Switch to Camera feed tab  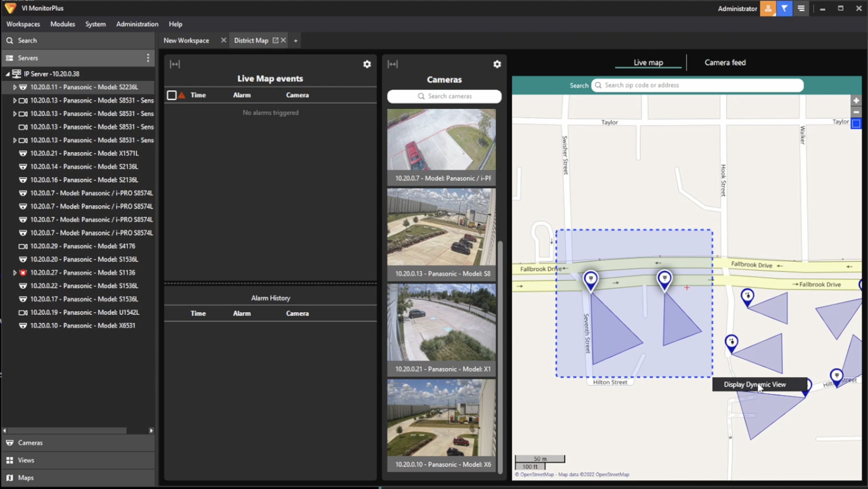coord(725,62)
